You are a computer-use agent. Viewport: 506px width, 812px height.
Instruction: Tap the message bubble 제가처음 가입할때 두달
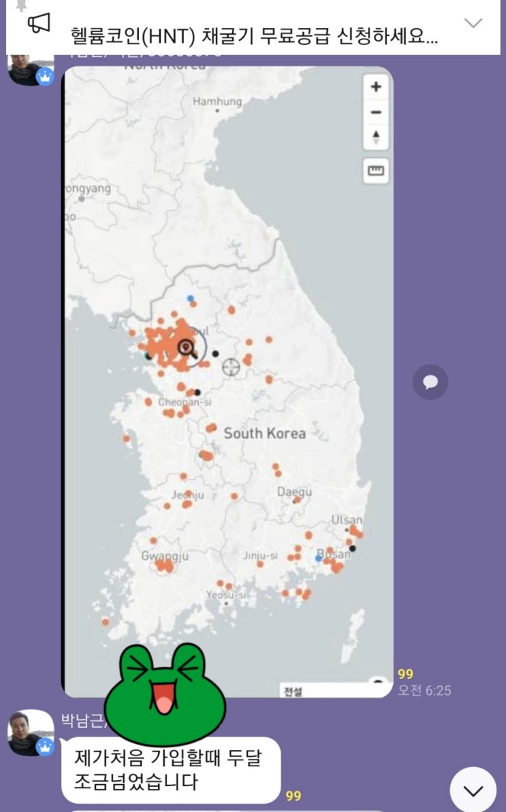pyautogui.click(x=171, y=770)
